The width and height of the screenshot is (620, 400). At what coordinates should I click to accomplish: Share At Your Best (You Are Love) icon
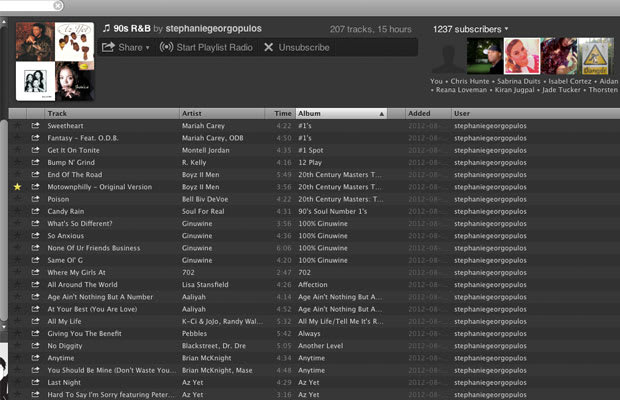point(36,309)
